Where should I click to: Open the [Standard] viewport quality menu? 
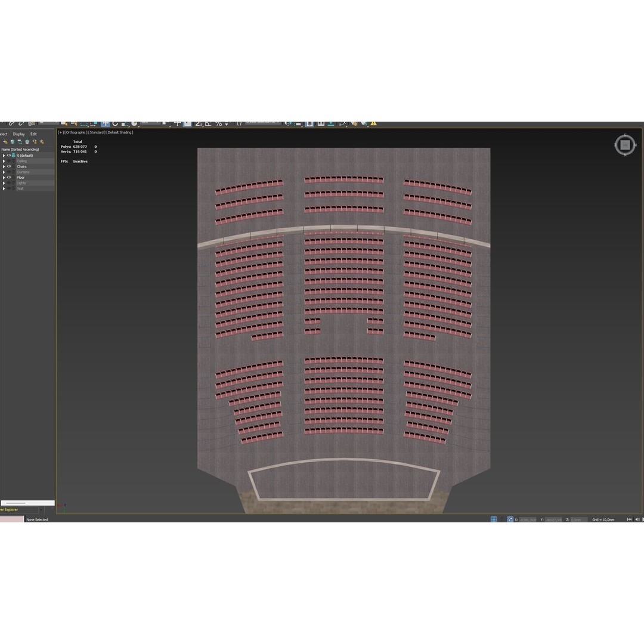tap(97, 132)
